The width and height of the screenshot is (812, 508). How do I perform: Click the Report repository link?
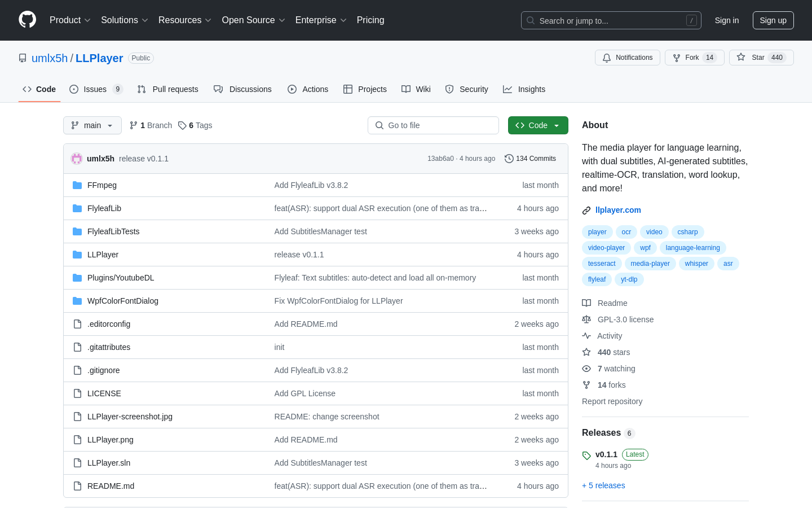click(x=612, y=401)
